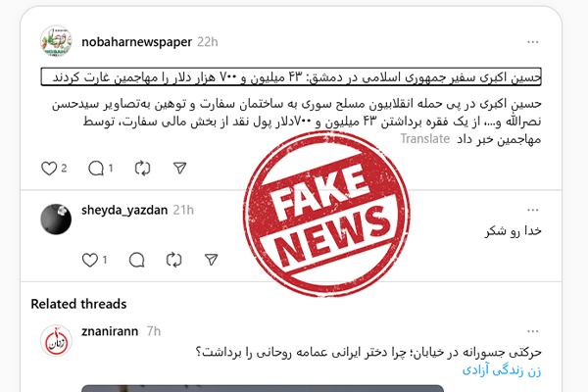Open more options for sheyda_yazdan reply
This screenshot has height=392, width=588.
pos(532,210)
